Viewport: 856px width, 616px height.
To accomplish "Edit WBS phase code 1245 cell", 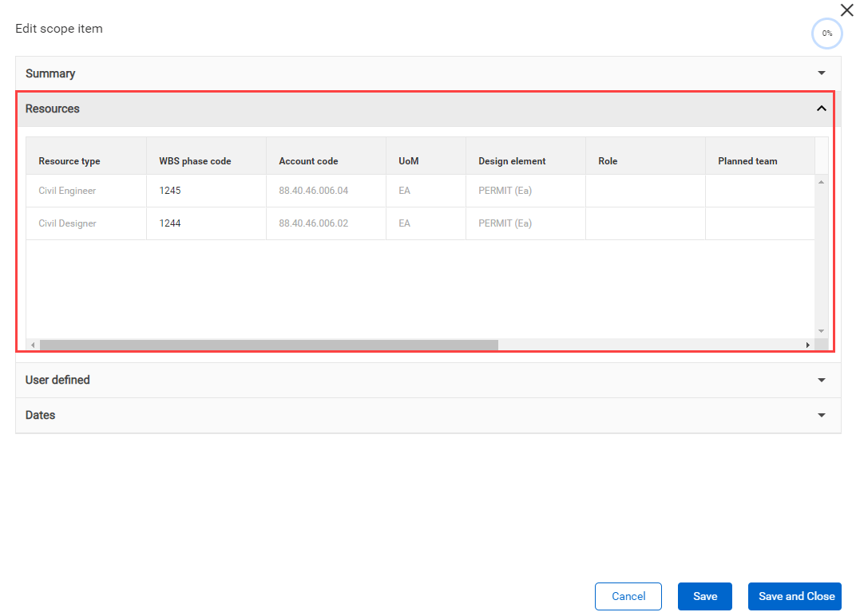I will [x=206, y=191].
